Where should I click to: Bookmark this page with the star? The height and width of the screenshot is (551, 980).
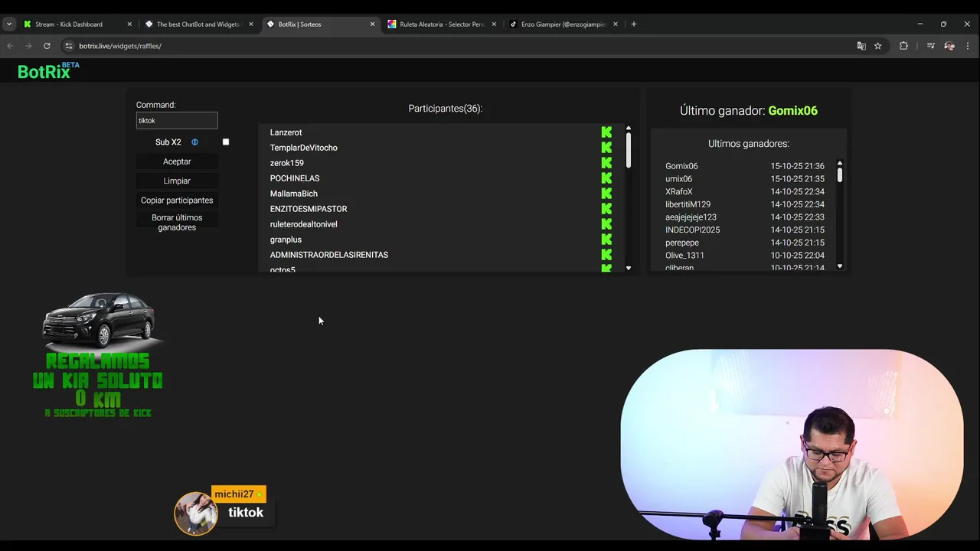coord(878,46)
